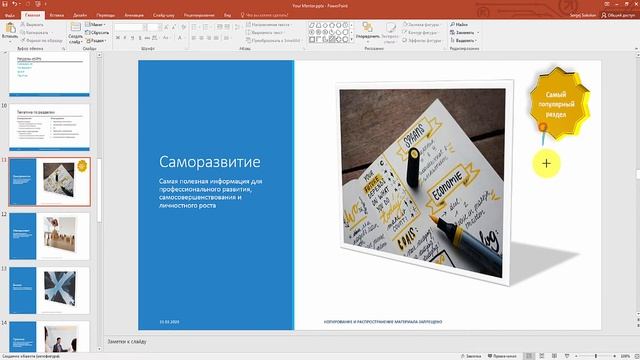
Task: Click the Fit slide to window icon
Action: tap(636, 356)
